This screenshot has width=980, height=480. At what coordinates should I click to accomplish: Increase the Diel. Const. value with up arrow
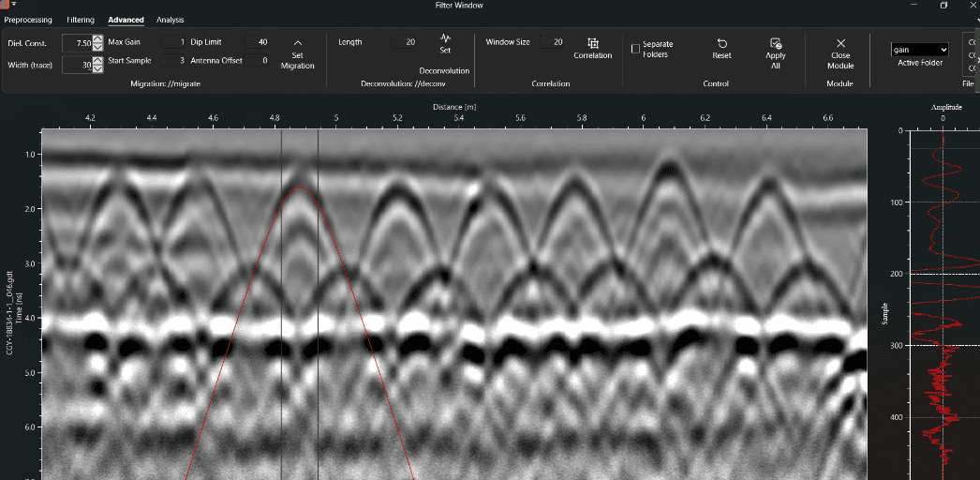click(97, 38)
